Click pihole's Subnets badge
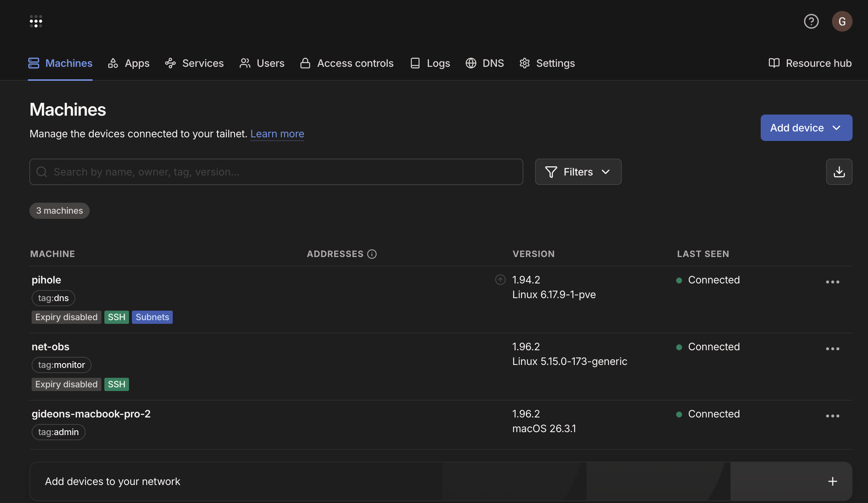The width and height of the screenshot is (868, 503). pyautogui.click(x=152, y=317)
